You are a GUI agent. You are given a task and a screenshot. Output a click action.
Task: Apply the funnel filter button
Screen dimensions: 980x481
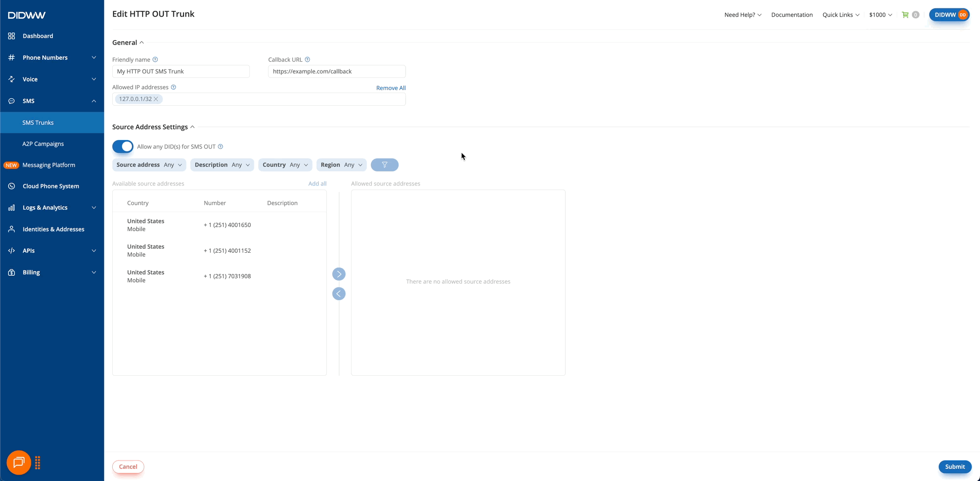click(x=385, y=165)
